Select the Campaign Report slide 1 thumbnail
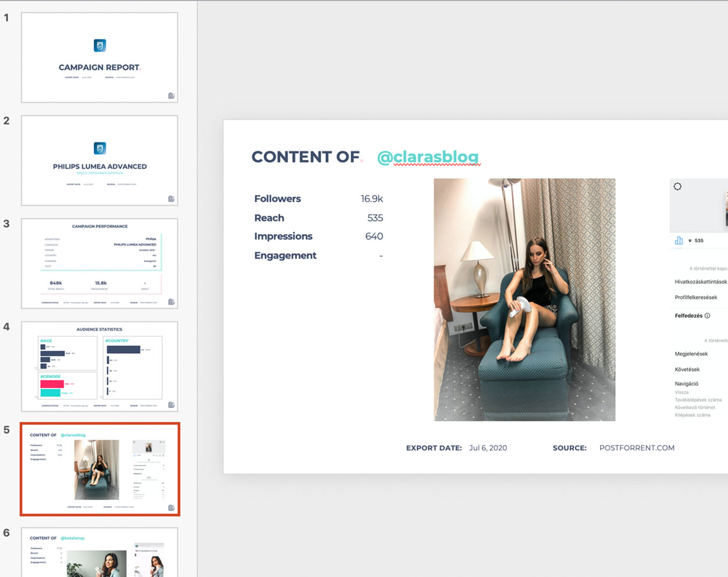 (x=99, y=58)
